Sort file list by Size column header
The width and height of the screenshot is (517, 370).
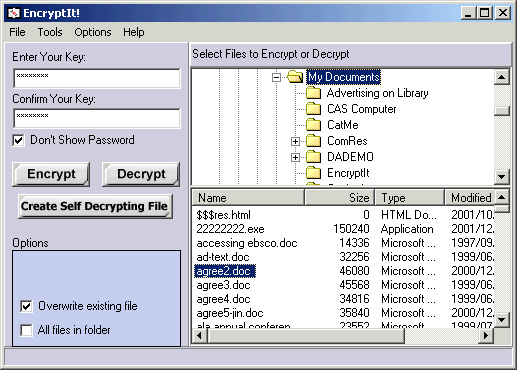point(340,198)
